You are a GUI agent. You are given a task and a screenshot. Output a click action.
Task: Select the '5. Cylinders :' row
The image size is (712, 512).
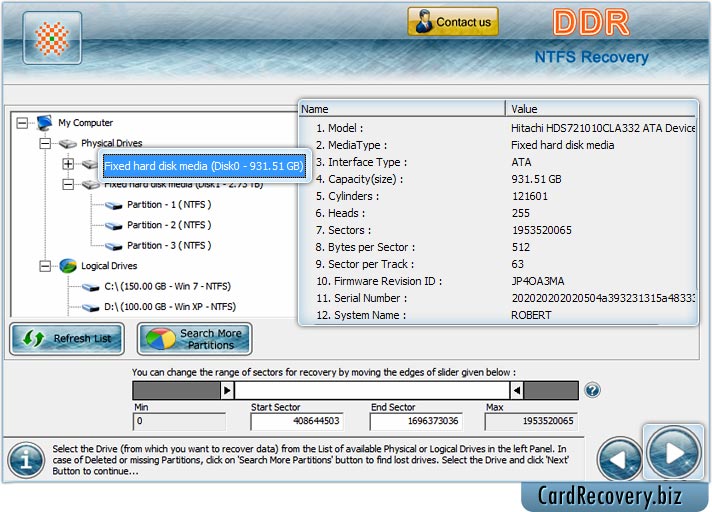497,196
